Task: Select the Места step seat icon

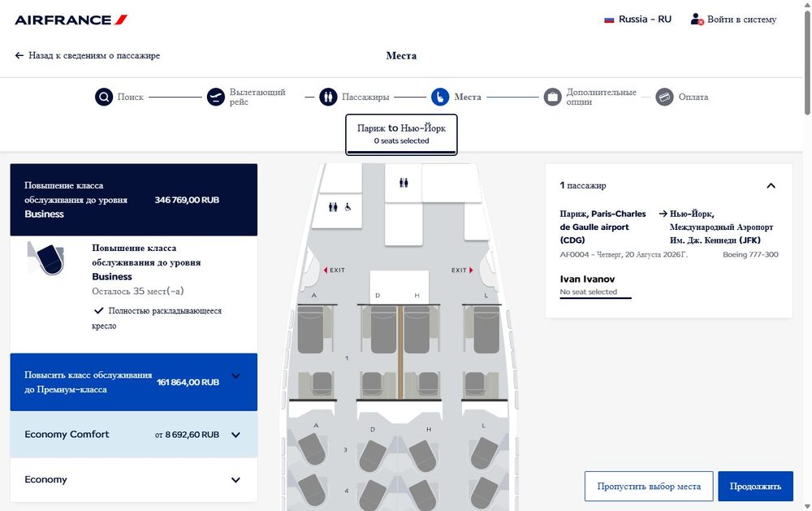Action: [x=440, y=97]
